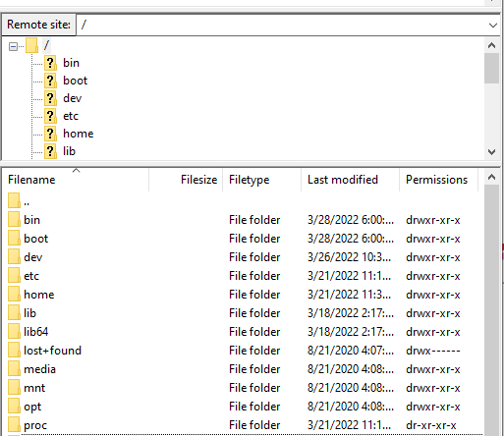Viewport: 504px width, 436px height.
Task: Select the media folder icon in list
Action: (14, 368)
